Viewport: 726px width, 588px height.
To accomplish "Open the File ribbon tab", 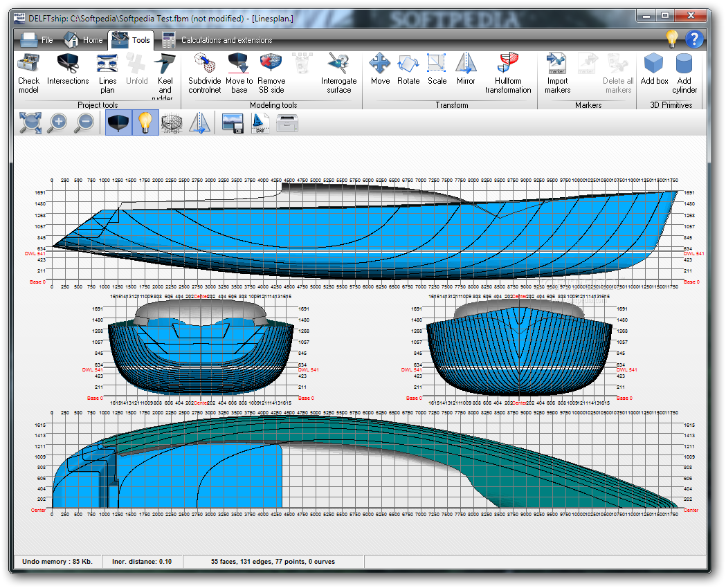I will coord(37,40).
